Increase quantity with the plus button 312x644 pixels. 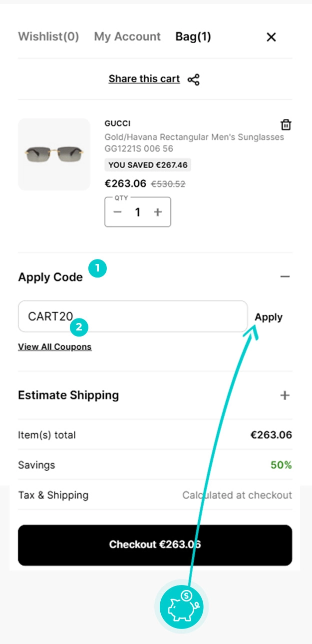(x=158, y=212)
